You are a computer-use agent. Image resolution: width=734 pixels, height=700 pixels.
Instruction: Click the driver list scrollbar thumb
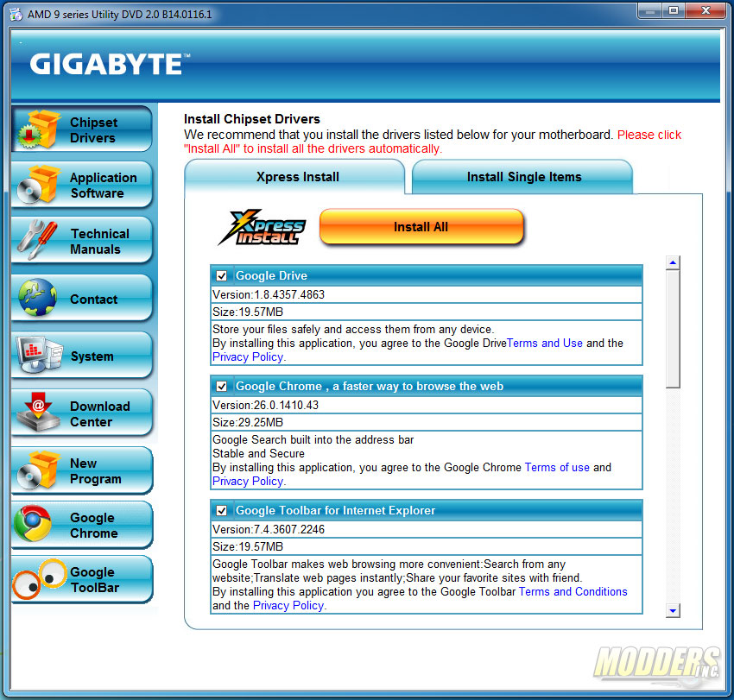pyautogui.click(x=673, y=330)
